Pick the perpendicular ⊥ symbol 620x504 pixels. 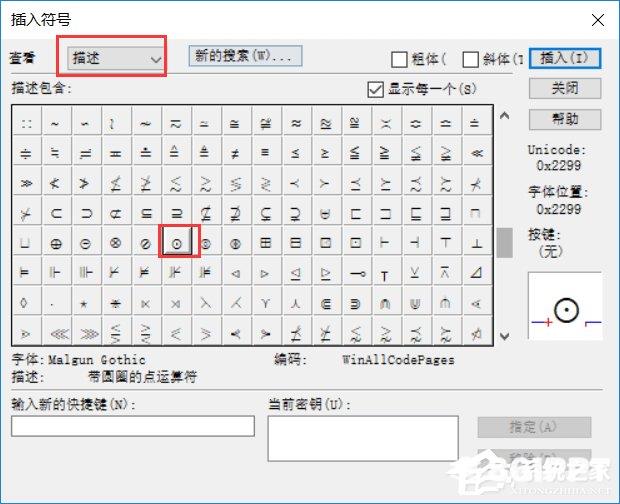(x=477, y=243)
